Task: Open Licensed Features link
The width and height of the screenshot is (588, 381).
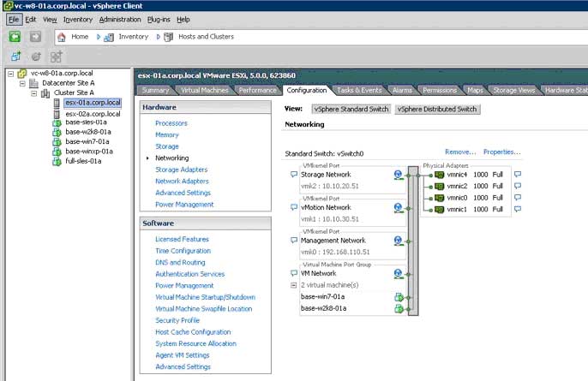Action: [182, 239]
